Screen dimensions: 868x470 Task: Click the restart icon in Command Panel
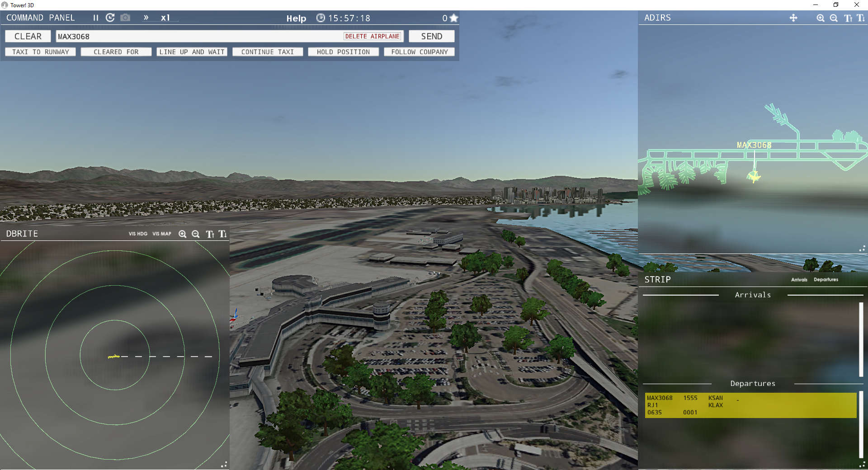pyautogui.click(x=110, y=18)
